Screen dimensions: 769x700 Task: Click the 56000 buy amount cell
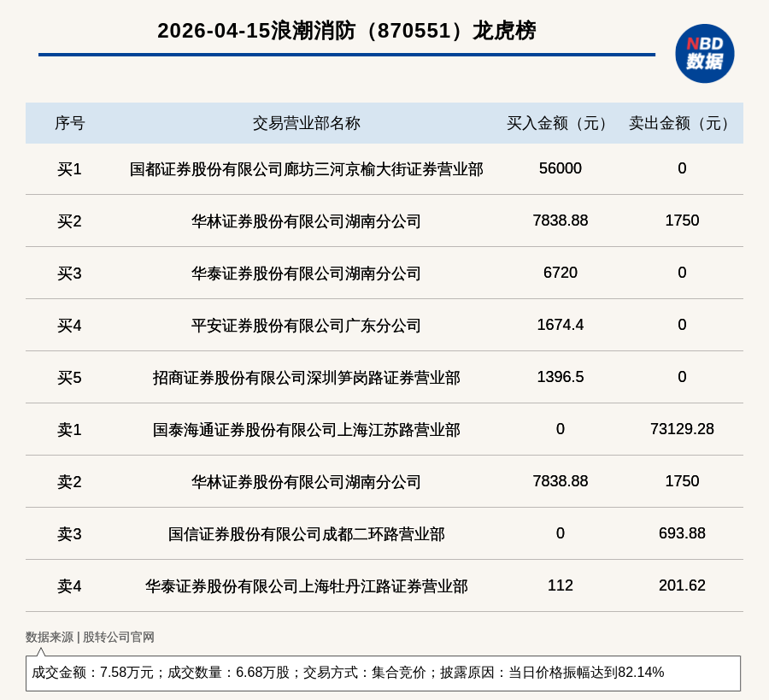pyautogui.click(x=560, y=168)
